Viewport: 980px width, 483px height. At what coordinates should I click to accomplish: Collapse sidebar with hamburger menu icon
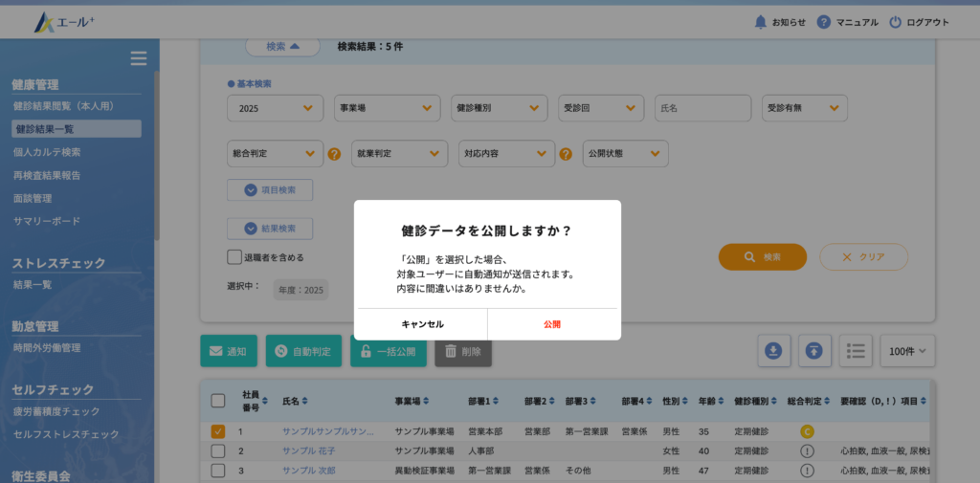coord(139,58)
